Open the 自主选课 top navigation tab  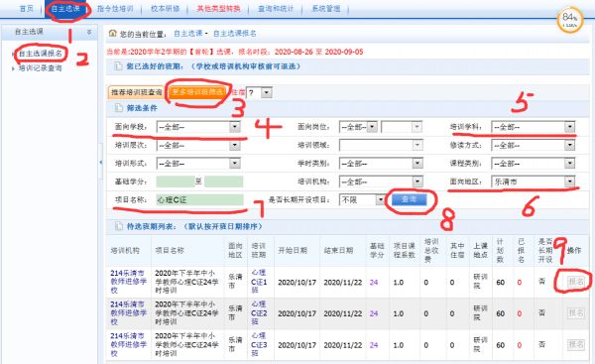coord(65,8)
